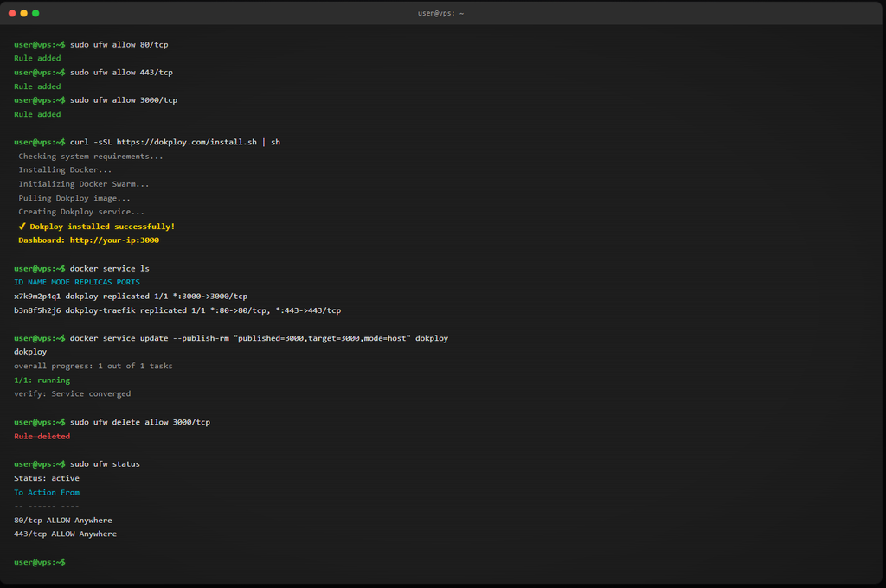The height and width of the screenshot is (588, 886).
Task: Click the 'Installing Docker...' line
Action: 65,169
